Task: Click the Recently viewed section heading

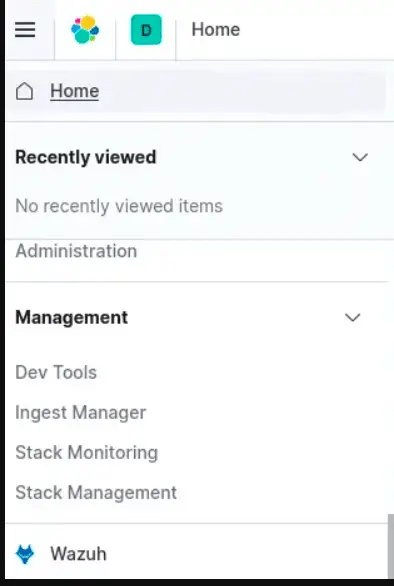Action: [x=86, y=157]
